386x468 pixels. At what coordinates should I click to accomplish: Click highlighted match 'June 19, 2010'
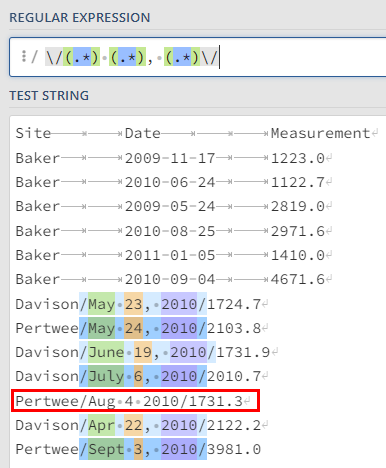pos(147,352)
